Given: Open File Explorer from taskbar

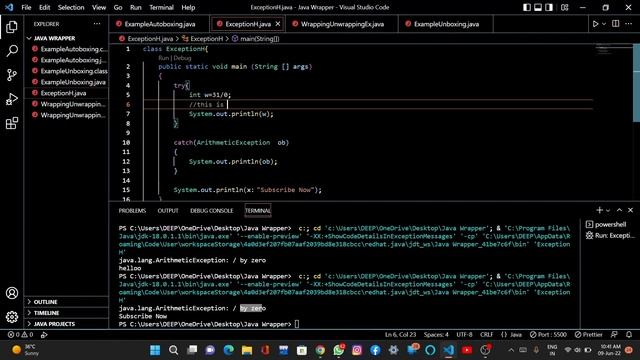Looking at the screenshot, I should click(247, 350).
